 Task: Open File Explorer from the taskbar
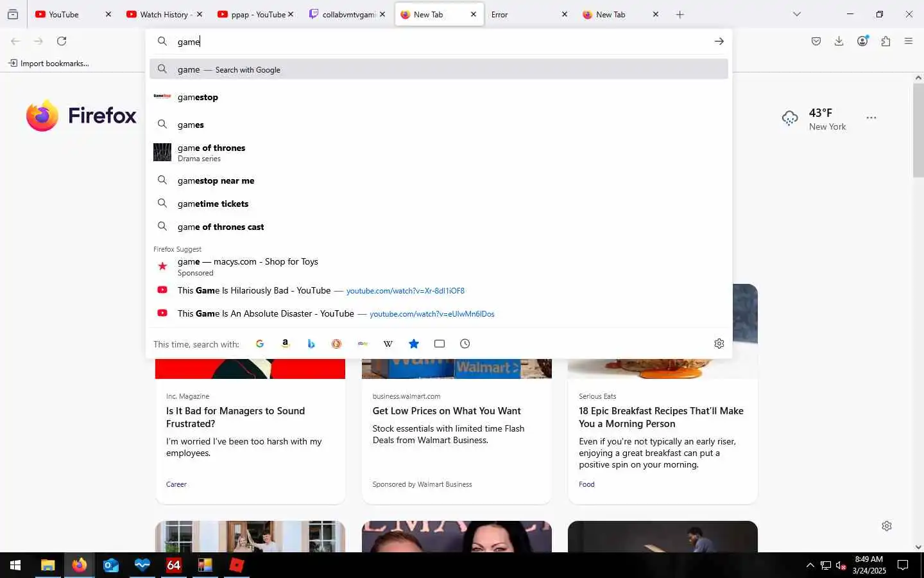[47, 565]
